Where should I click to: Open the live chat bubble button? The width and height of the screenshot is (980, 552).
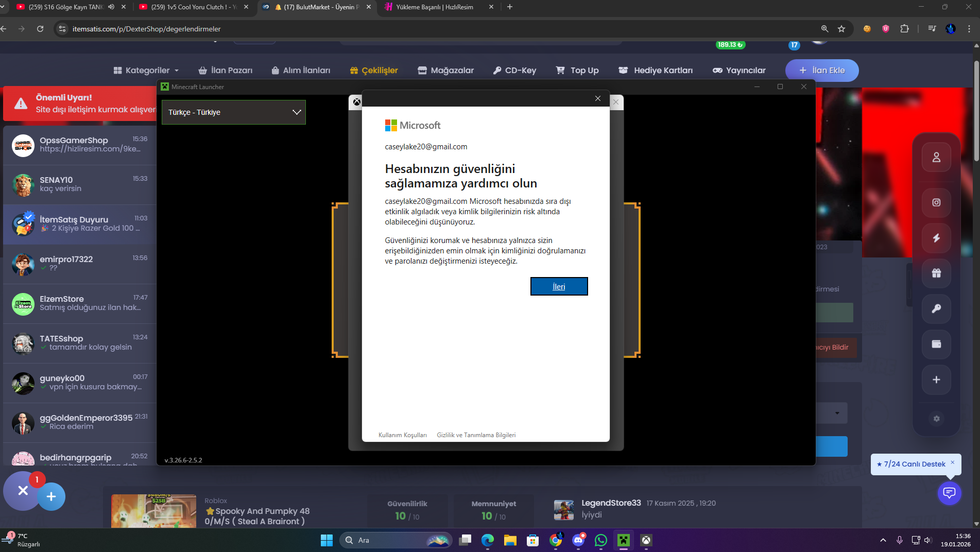coord(949,493)
